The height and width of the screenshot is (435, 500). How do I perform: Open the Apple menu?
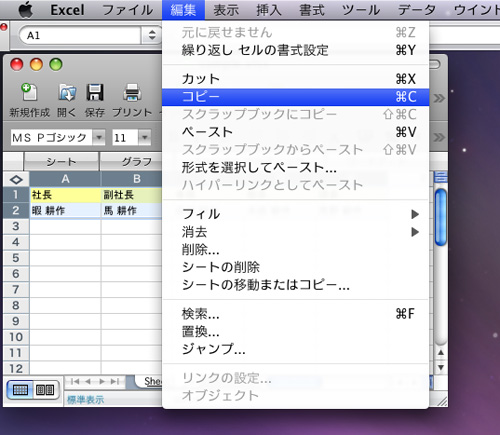click(x=25, y=10)
